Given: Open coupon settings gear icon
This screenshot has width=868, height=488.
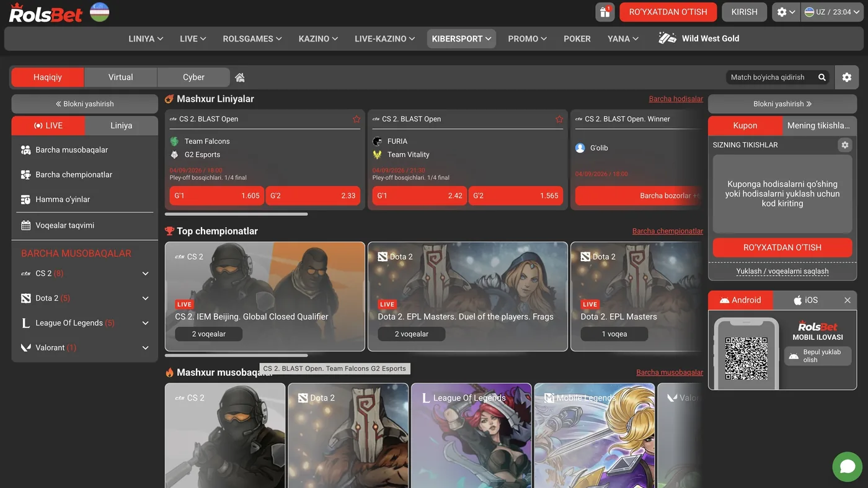Looking at the screenshot, I should (844, 144).
